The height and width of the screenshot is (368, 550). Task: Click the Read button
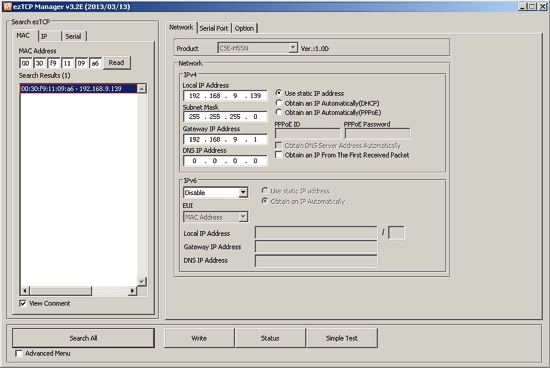point(116,62)
